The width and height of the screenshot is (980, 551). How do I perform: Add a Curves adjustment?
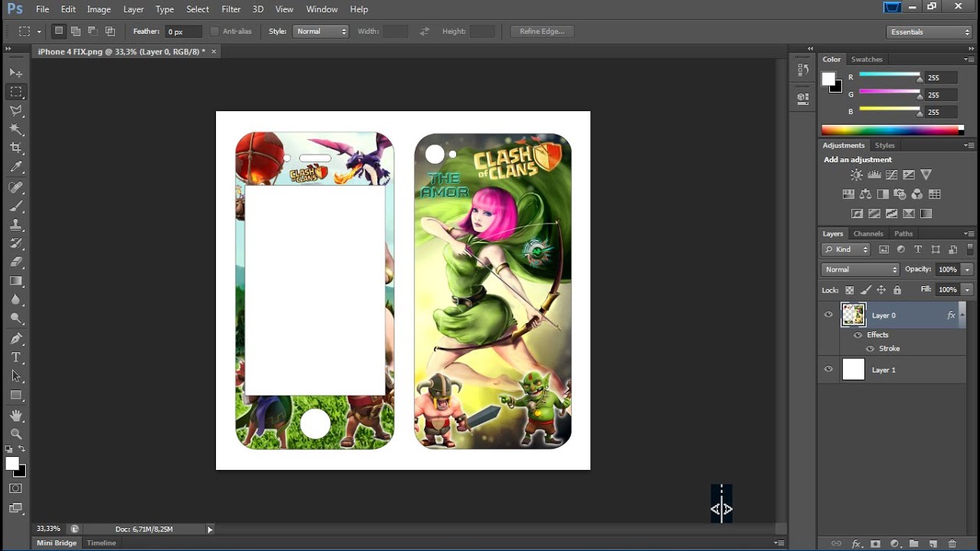891,175
